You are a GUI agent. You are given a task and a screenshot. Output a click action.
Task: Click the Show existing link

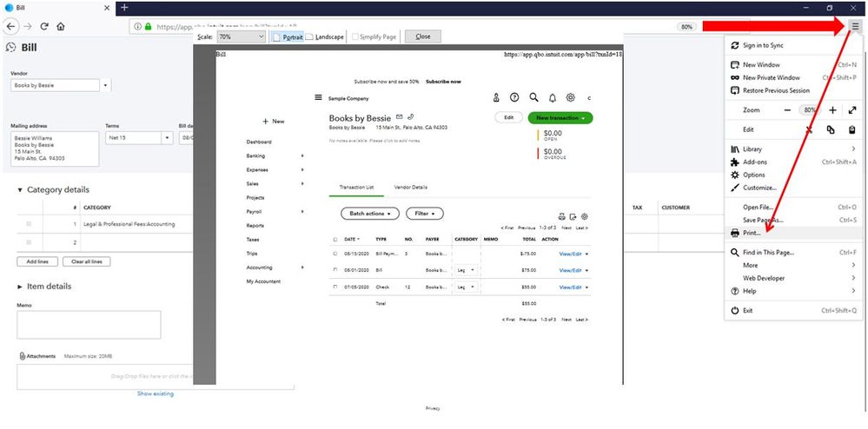pyautogui.click(x=156, y=393)
